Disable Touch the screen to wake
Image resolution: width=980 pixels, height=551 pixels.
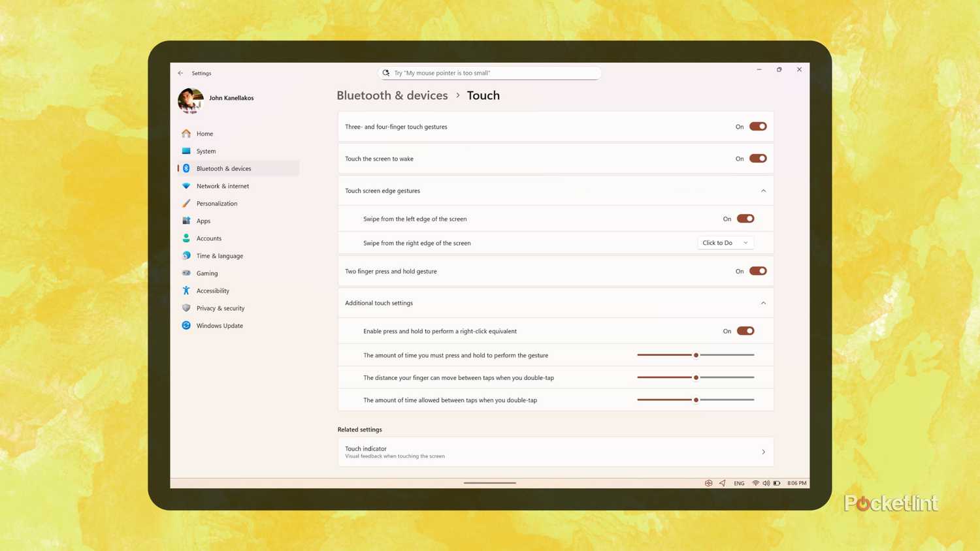coord(758,158)
